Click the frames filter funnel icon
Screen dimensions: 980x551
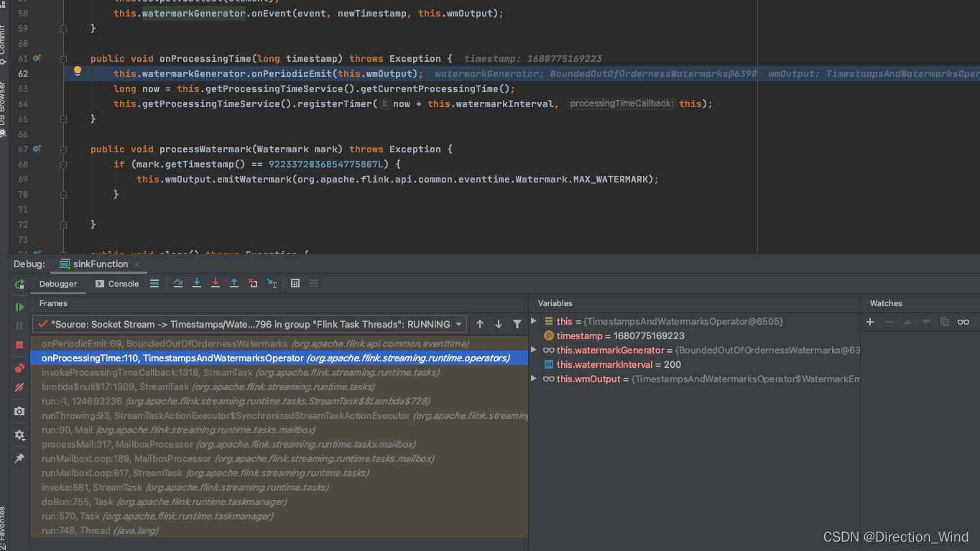pyautogui.click(x=517, y=324)
